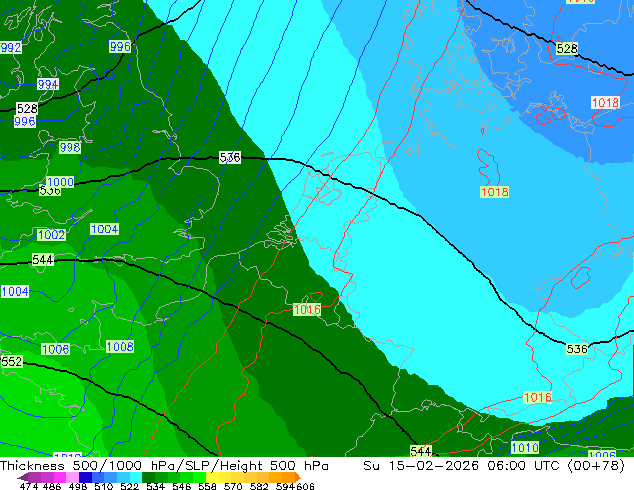Click the blue 994 pressure label

tap(48, 84)
